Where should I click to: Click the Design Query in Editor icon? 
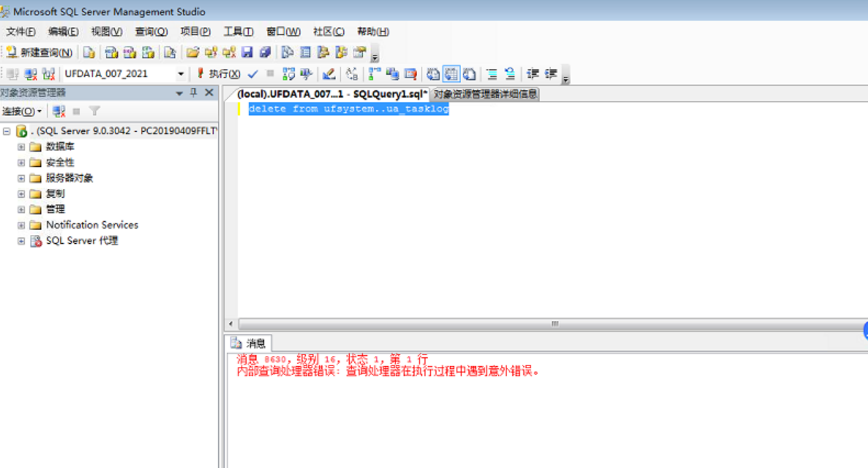(x=329, y=74)
